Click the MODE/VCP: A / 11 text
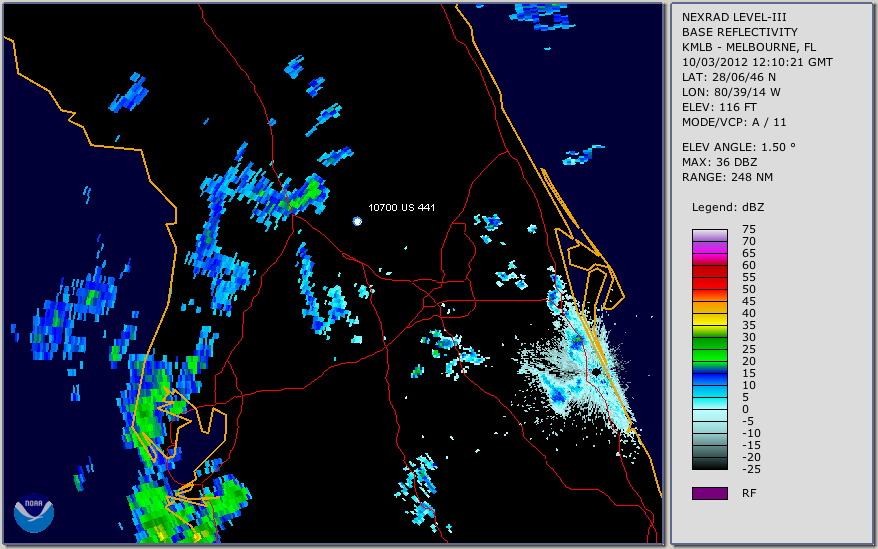 [x=734, y=122]
